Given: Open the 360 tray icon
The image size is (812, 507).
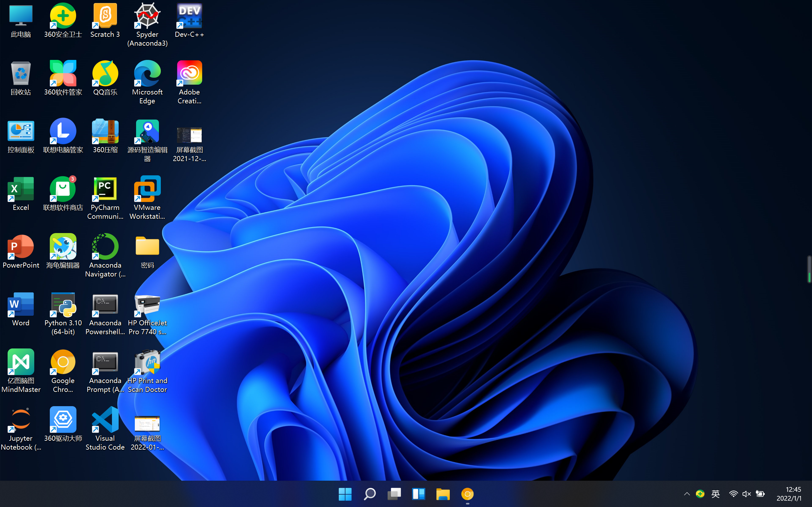Looking at the screenshot, I should (x=700, y=494).
